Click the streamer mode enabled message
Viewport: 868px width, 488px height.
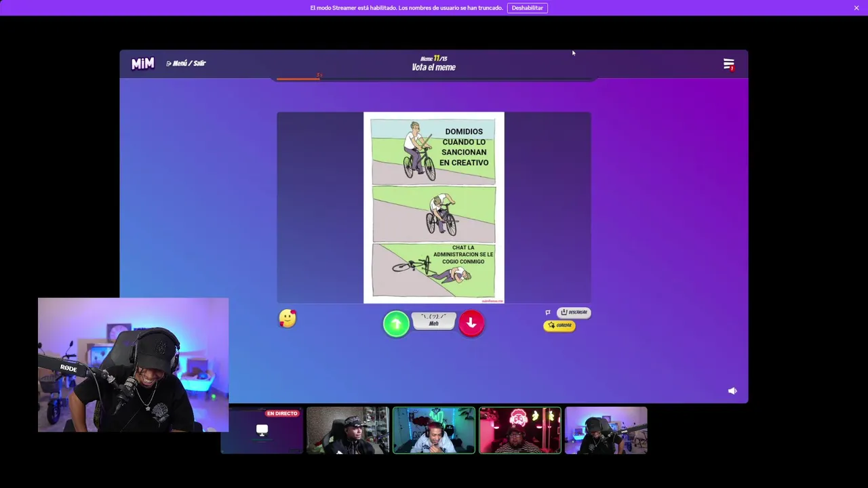[406, 8]
